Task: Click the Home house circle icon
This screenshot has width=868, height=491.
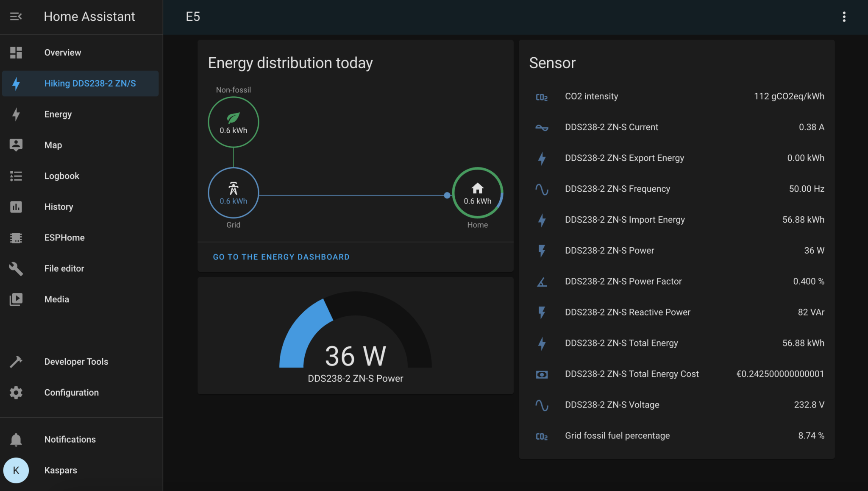Action: point(477,192)
